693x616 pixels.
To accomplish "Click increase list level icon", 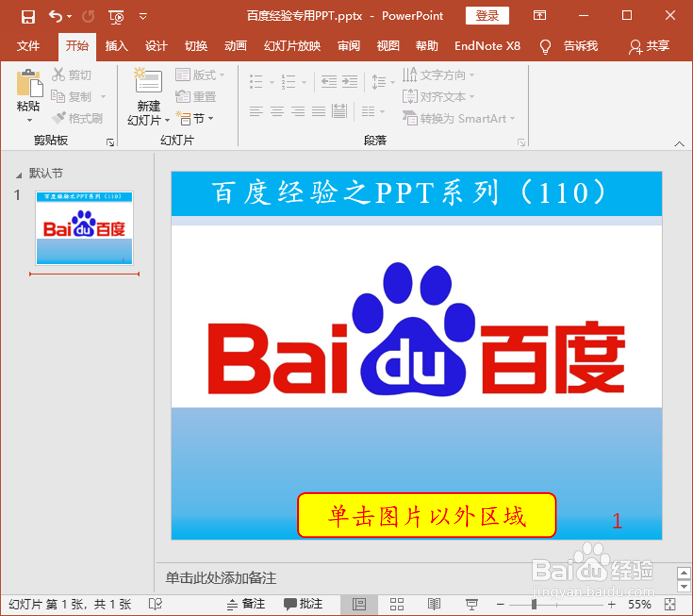I will tap(350, 81).
